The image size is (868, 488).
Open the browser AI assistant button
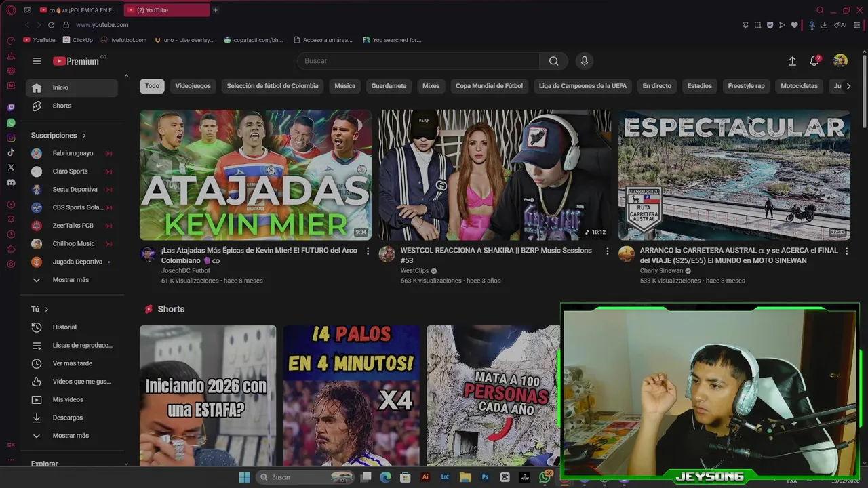point(841,25)
